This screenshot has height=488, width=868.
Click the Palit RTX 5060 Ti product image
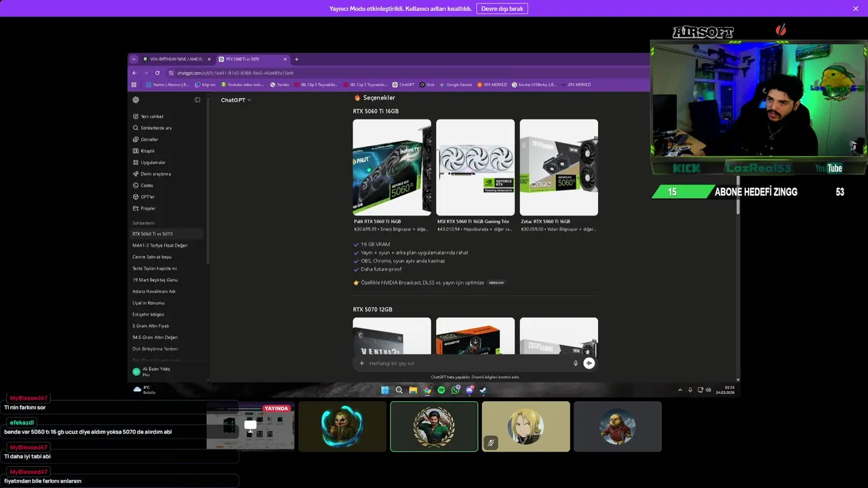click(x=392, y=167)
